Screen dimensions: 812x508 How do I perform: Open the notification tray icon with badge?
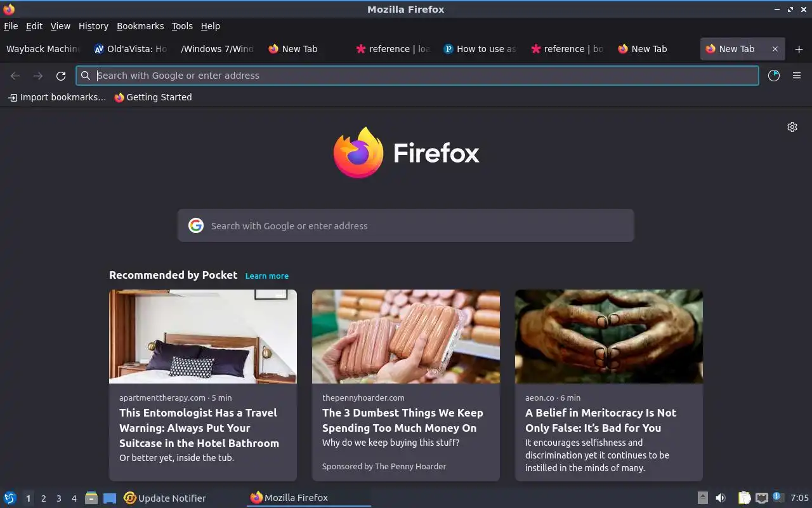[x=778, y=498]
